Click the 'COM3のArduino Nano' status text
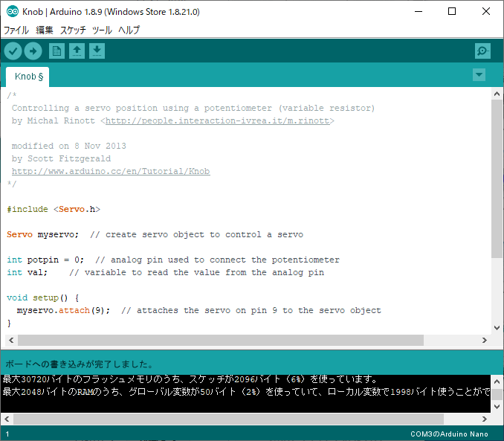504x441 pixels. [x=449, y=434]
